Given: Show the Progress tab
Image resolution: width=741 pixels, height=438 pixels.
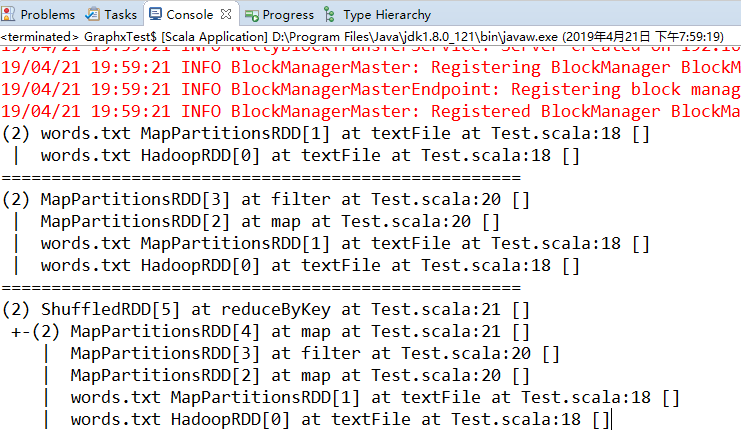Looking at the screenshot, I should coord(288,15).
